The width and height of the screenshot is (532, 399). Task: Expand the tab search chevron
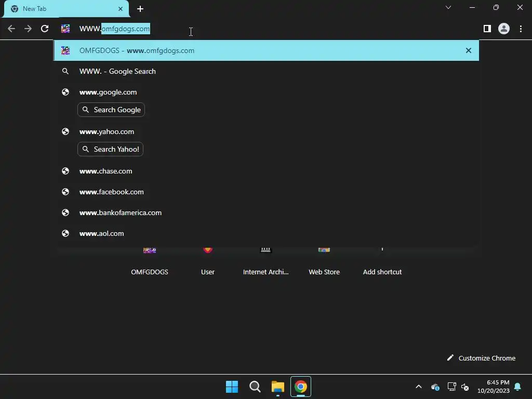pyautogui.click(x=448, y=7)
